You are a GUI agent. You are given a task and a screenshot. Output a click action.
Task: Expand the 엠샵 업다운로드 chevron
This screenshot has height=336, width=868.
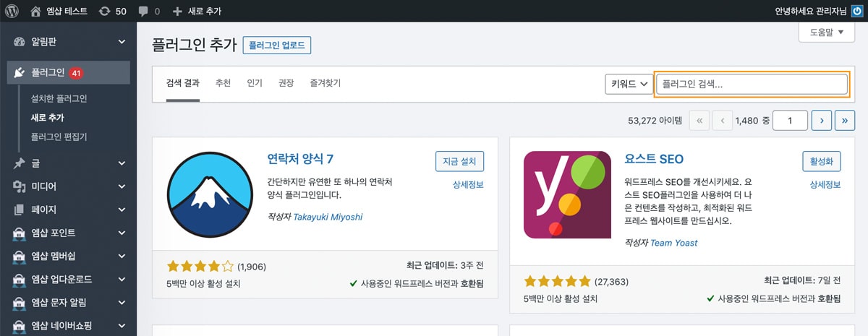click(x=122, y=279)
